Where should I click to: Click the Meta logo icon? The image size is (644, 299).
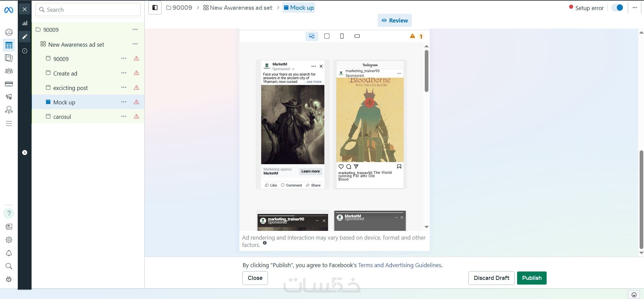[9, 10]
